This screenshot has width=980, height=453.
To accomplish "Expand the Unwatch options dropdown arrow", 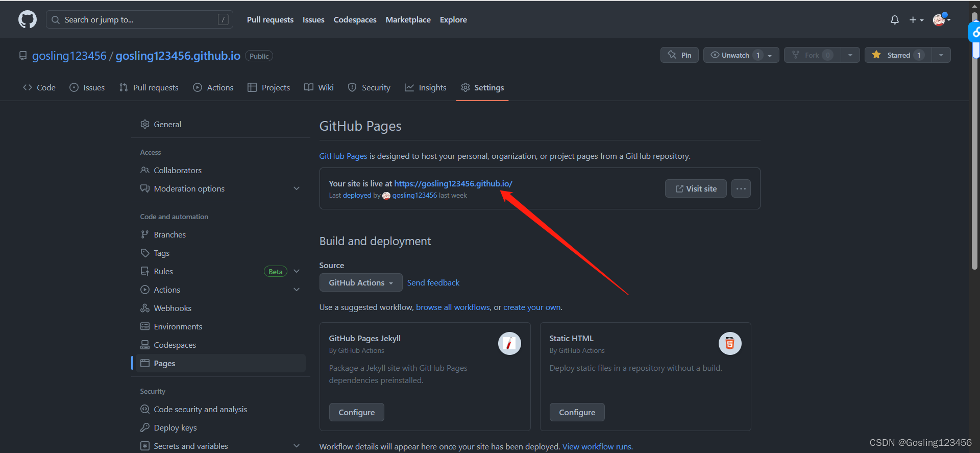I will pyautogui.click(x=770, y=55).
